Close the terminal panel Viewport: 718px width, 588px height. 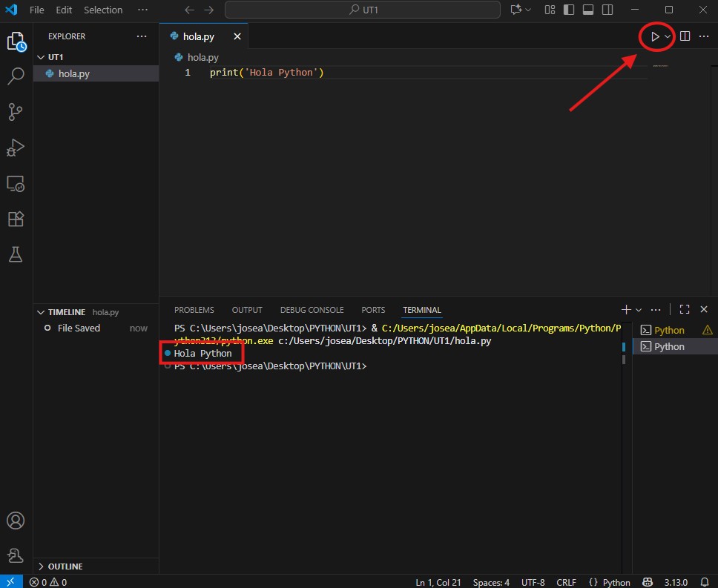click(x=704, y=310)
